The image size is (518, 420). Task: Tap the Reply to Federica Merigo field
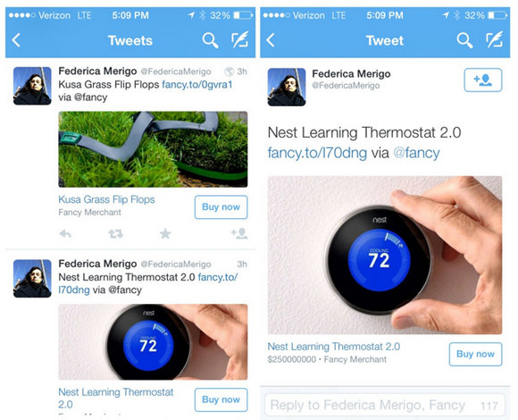385,405
